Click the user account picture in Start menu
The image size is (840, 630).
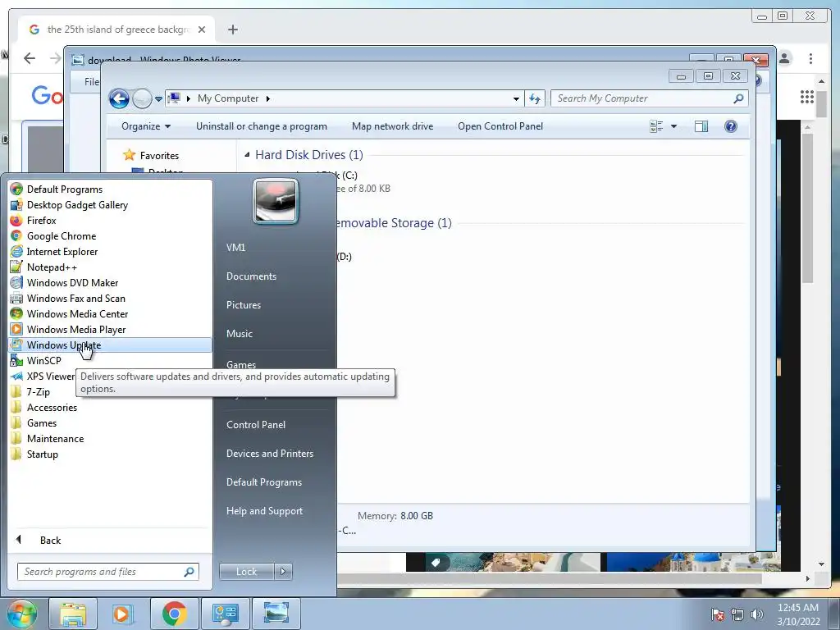276,202
